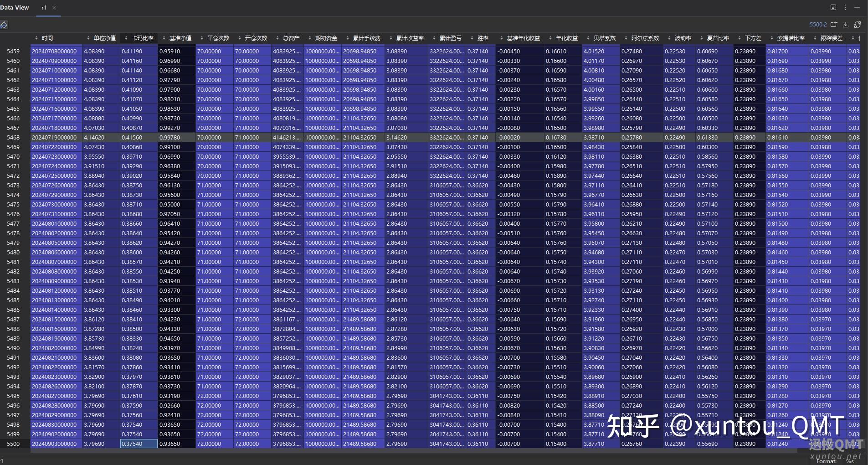Click the open-in-new-window icon next to 5500:2

point(833,24)
